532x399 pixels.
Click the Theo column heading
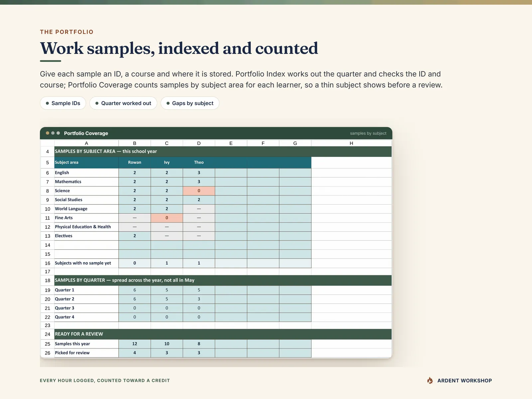click(x=199, y=162)
